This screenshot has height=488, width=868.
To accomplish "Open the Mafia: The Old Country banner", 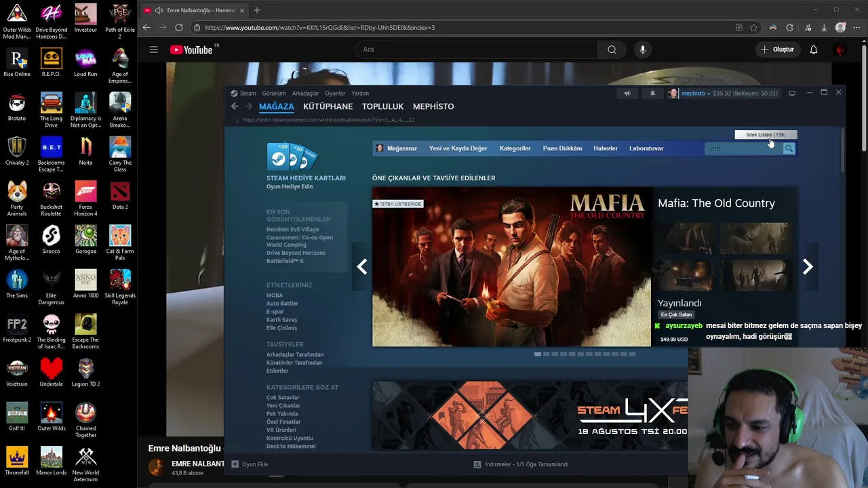I will pos(511,267).
